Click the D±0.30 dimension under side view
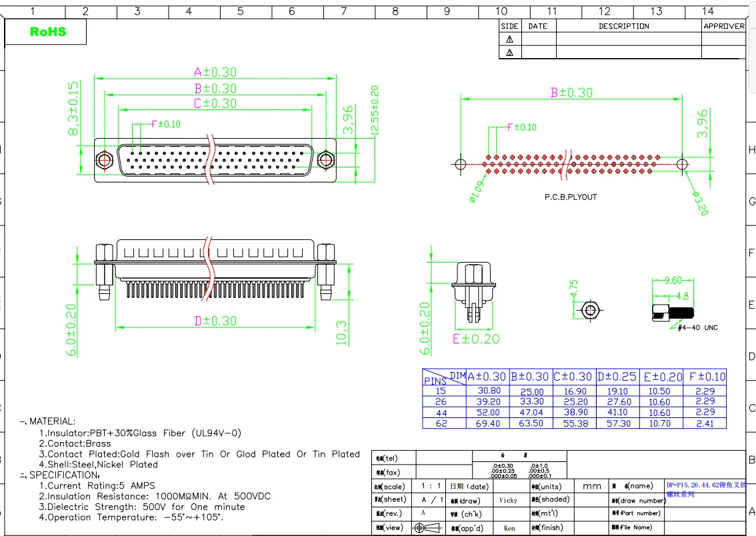The width and height of the screenshot is (756, 536). click(215, 321)
